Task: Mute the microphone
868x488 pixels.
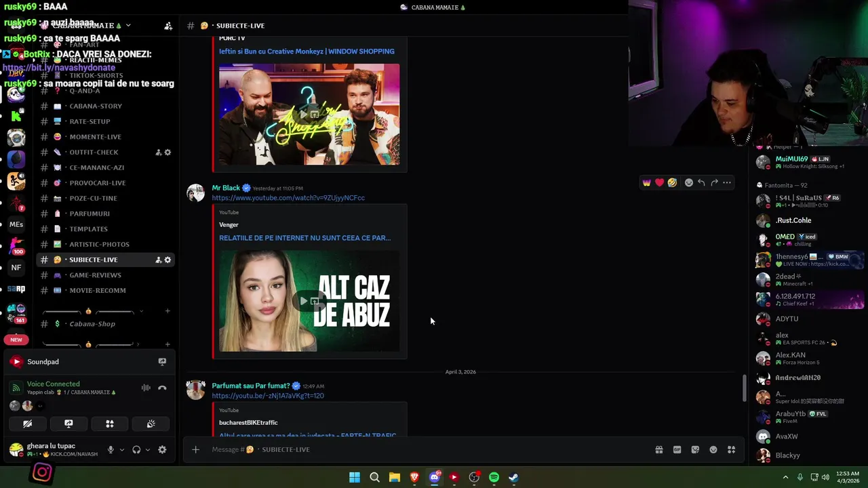Action: tap(111, 449)
